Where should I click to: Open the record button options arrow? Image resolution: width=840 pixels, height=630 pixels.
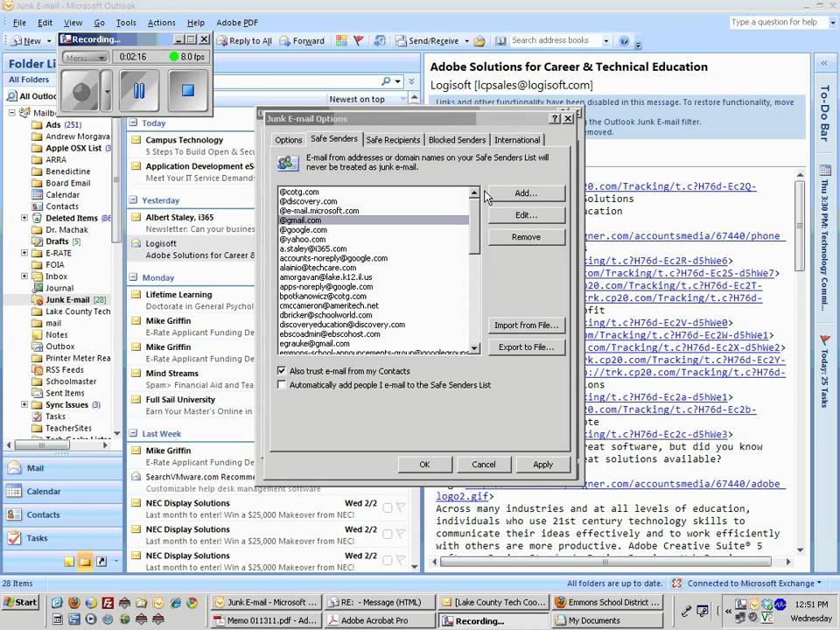[x=107, y=92]
